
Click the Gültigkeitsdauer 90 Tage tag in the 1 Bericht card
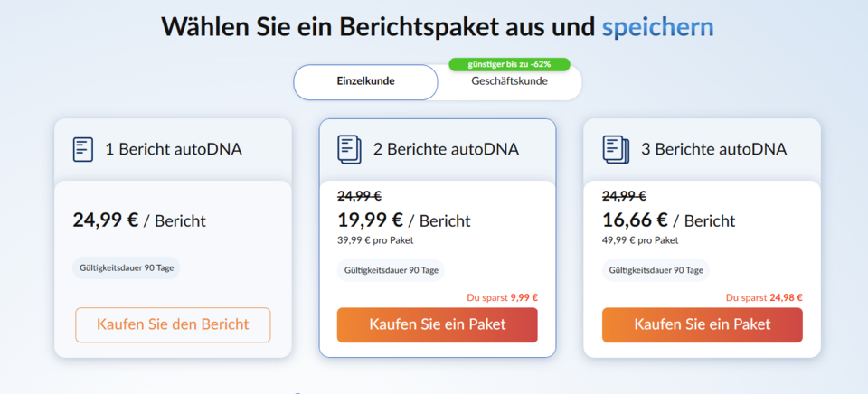[x=127, y=268]
